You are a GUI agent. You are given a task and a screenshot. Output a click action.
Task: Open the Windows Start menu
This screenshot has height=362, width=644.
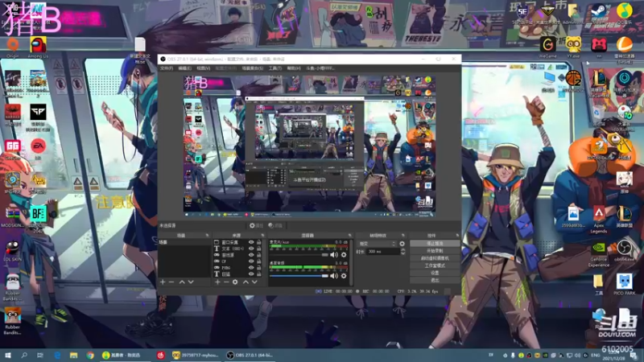point(7,356)
